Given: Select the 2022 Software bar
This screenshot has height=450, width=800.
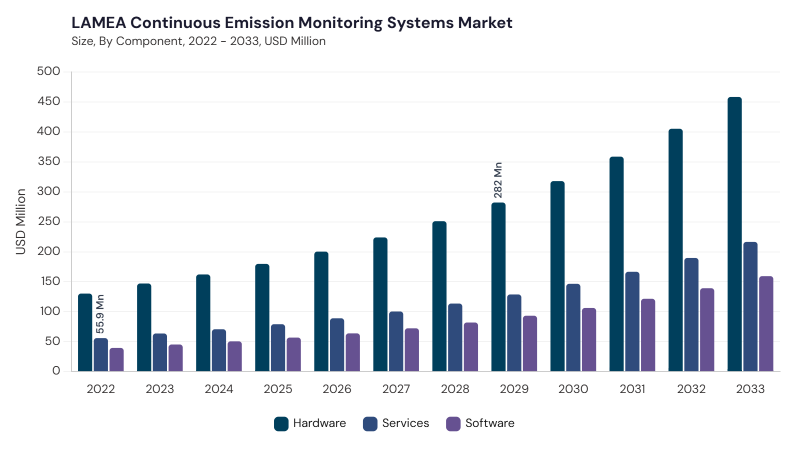Looking at the screenshot, I should tap(117, 360).
